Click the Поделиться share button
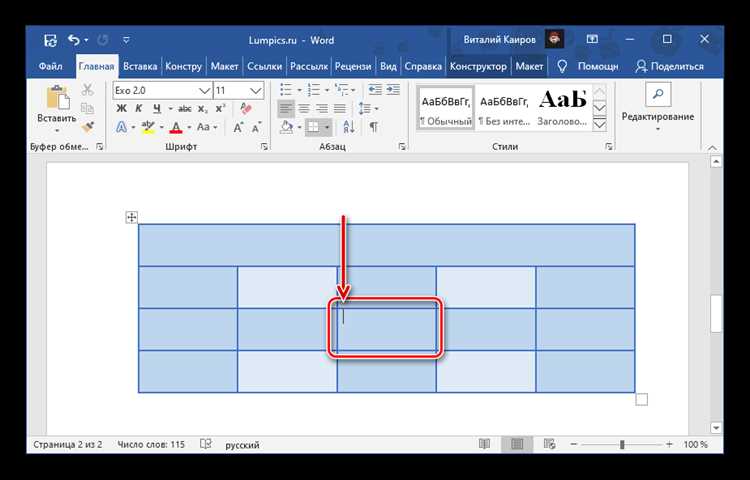750x480 pixels. pos(670,66)
